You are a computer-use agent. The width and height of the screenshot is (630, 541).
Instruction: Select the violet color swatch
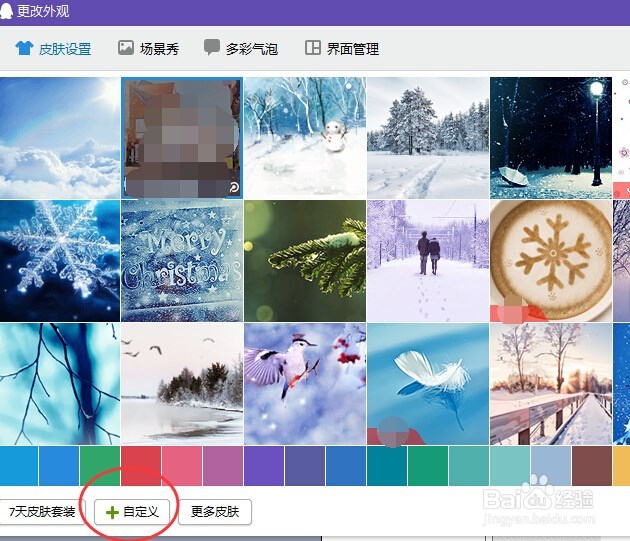pyautogui.click(x=264, y=466)
